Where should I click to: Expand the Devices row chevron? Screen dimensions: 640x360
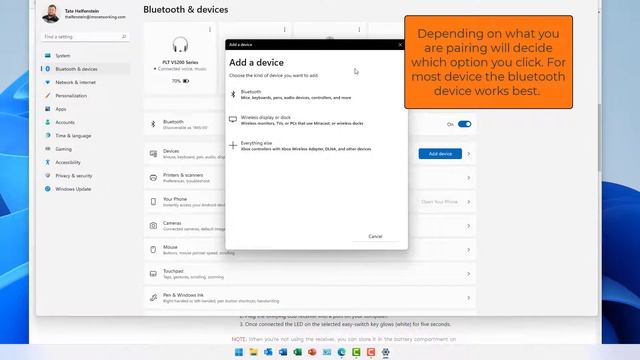(469, 154)
